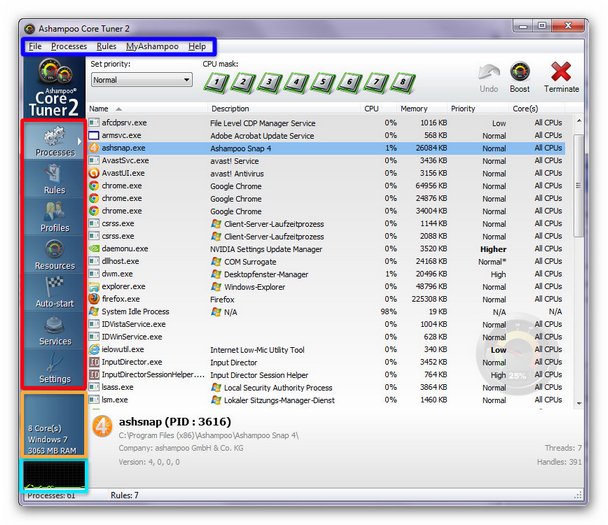Sort by the Priority column header

coord(477,109)
